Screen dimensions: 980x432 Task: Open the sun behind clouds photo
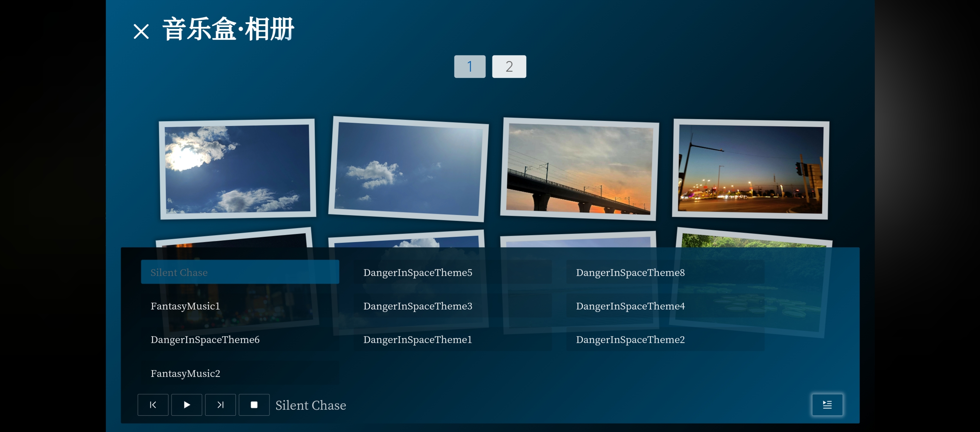pos(237,169)
